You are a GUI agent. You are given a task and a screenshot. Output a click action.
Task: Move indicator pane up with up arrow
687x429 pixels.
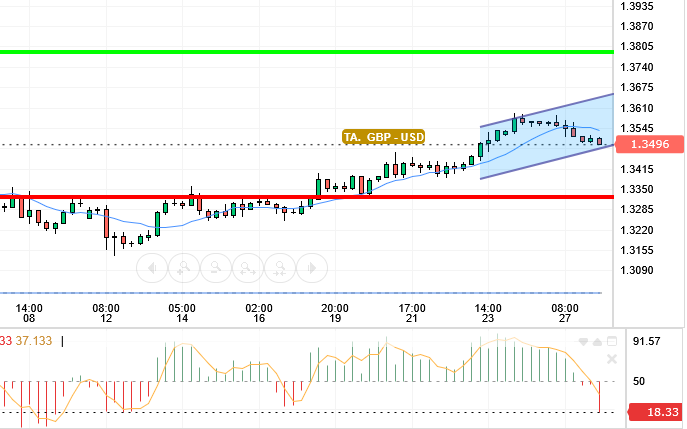(597, 342)
